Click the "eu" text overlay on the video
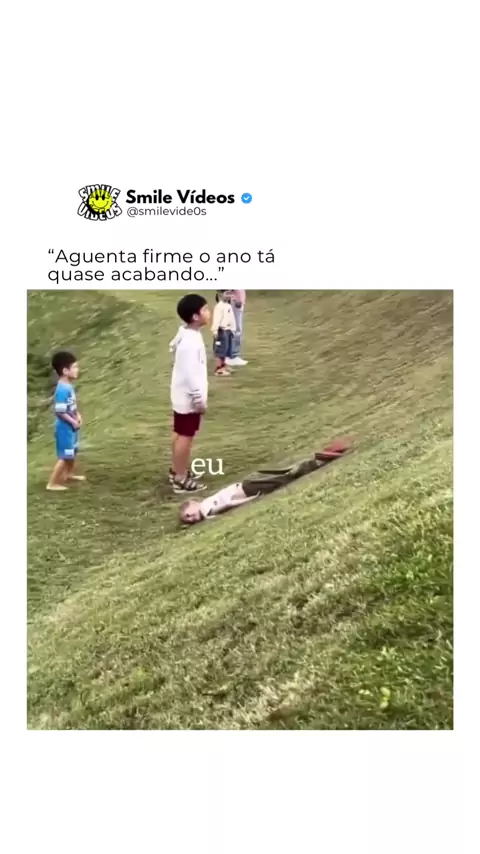Viewport: 480px width, 854px height. click(x=207, y=466)
